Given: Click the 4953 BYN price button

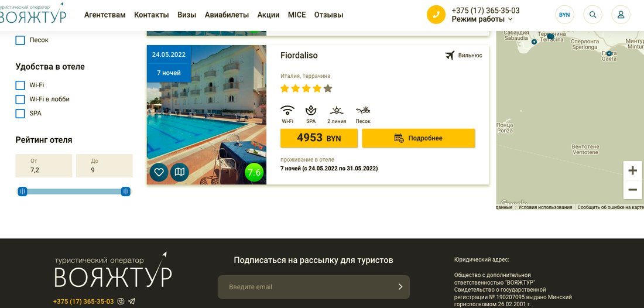Looking at the screenshot, I should pyautogui.click(x=319, y=138).
